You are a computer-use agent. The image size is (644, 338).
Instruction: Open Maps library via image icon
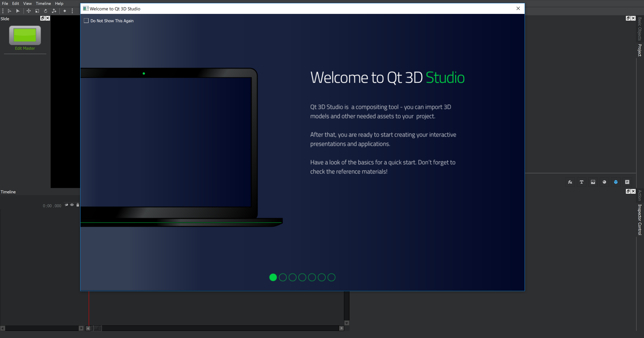click(593, 182)
